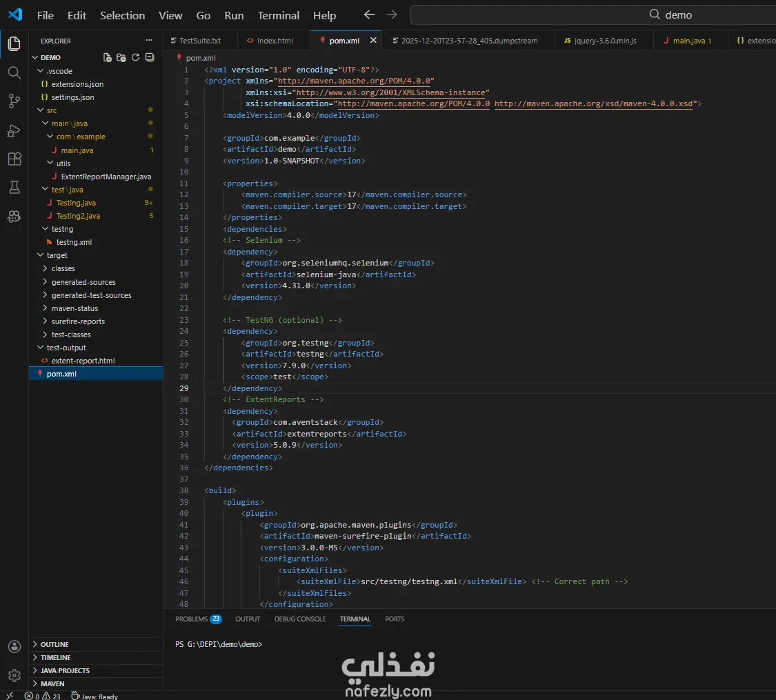This screenshot has height=700, width=776.
Task: Click the New Folder icon in Explorer
Action: 121,57
